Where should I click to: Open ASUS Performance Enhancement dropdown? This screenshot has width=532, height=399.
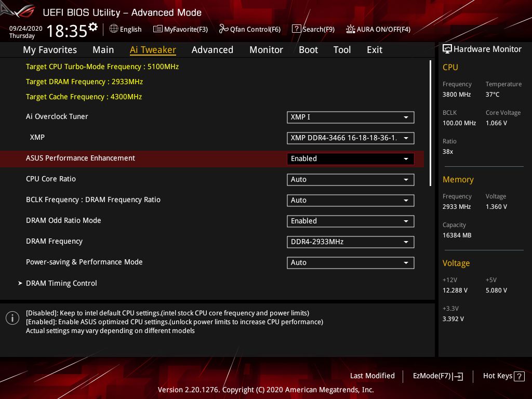[x=351, y=158]
